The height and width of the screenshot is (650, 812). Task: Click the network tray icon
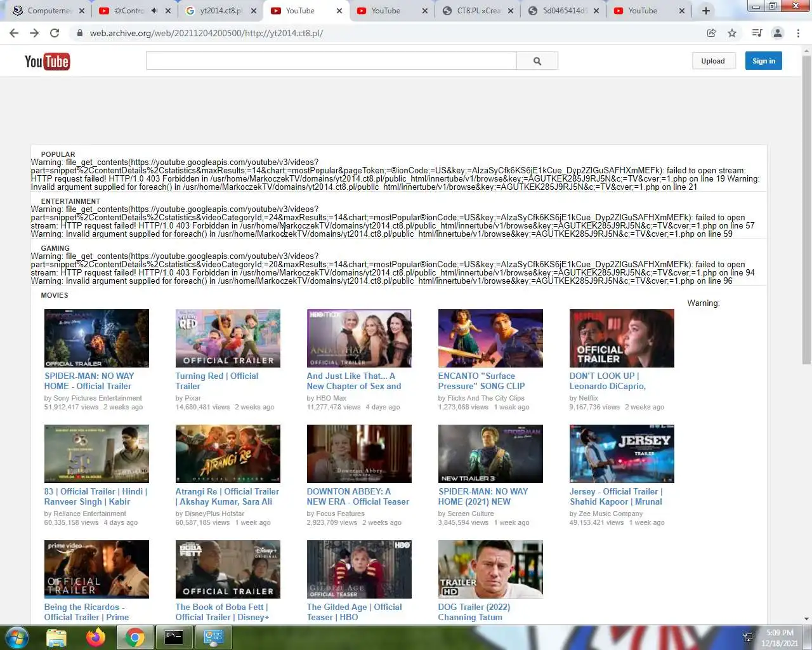click(x=748, y=637)
